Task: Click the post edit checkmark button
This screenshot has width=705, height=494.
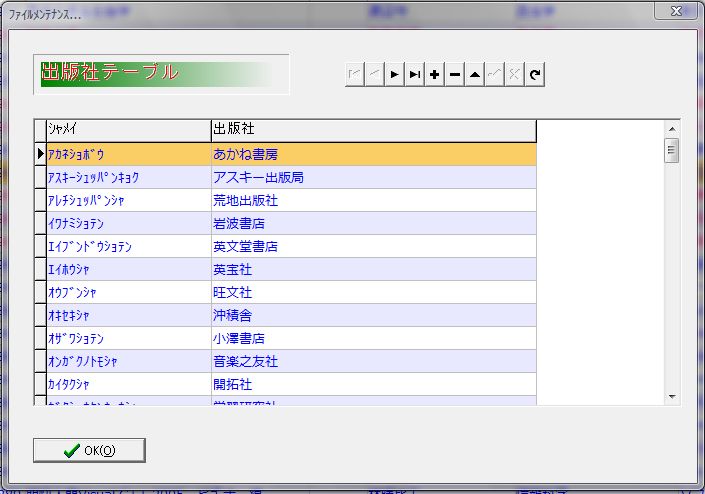Action: [495, 75]
